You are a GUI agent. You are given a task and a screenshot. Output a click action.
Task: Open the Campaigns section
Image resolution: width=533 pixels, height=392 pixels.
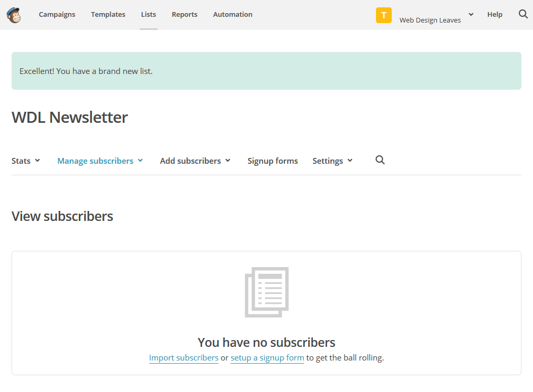(57, 15)
